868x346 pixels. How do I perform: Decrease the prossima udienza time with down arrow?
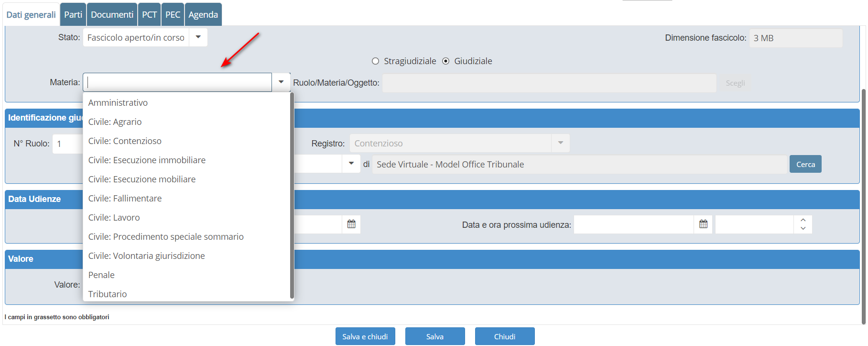[803, 229]
